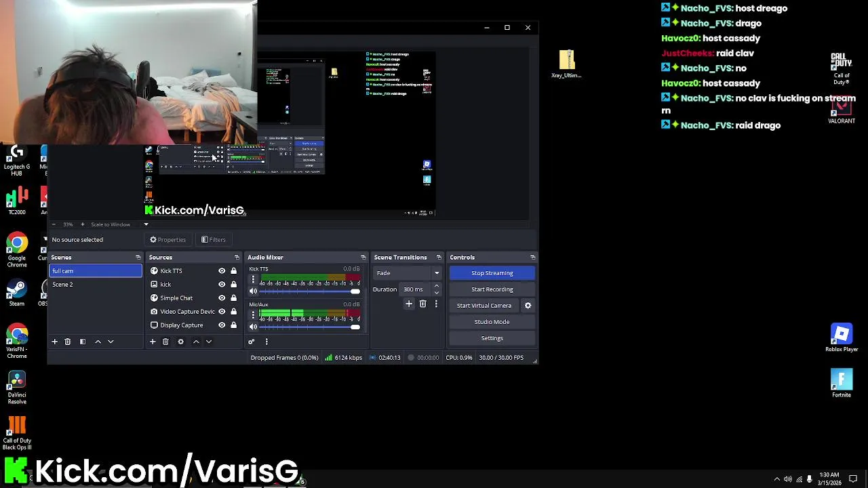Open Roblox Player desktop shortcut
The image size is (868, 488).
(x=842, y=338)
